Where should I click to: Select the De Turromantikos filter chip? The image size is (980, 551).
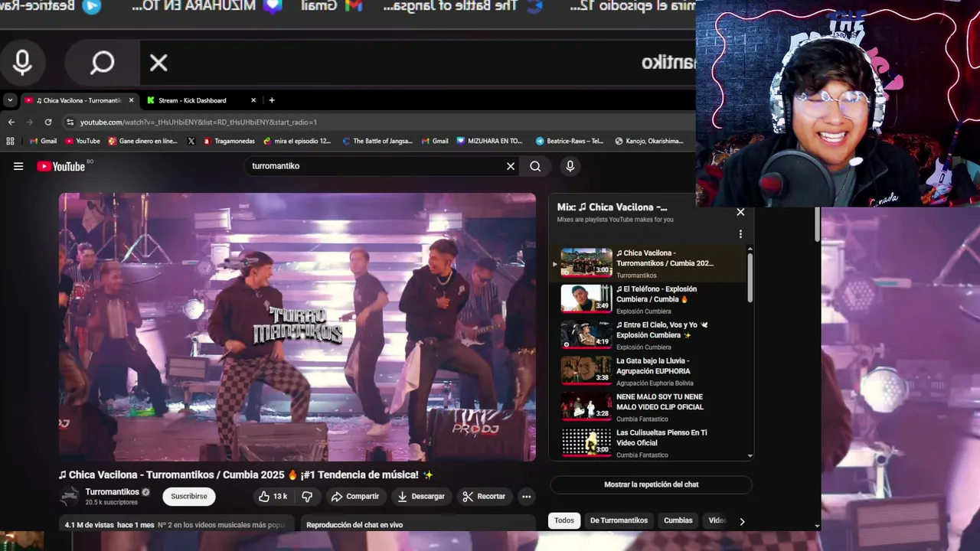619,520
